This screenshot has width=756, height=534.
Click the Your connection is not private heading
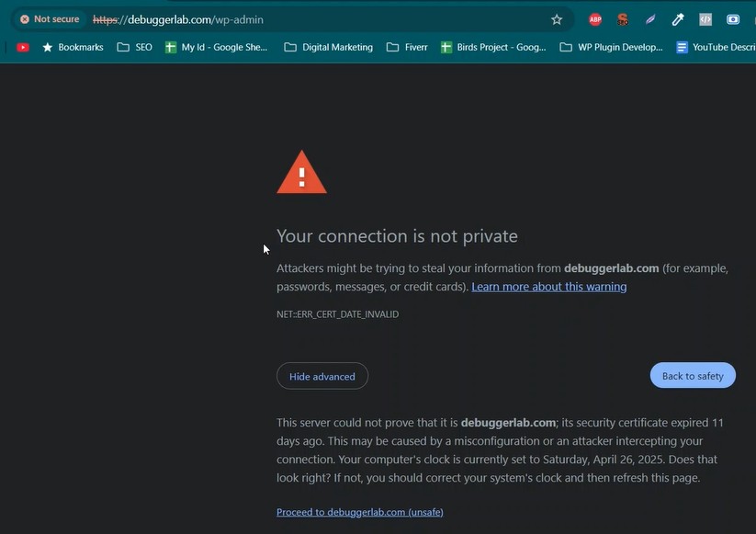[x=397, y=236]
